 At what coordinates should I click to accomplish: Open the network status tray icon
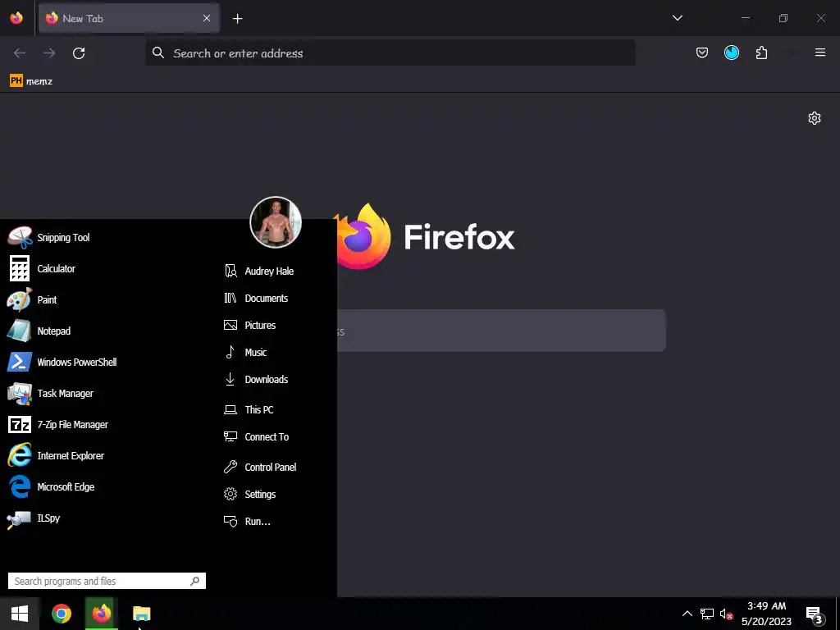(x=706, y=614)
